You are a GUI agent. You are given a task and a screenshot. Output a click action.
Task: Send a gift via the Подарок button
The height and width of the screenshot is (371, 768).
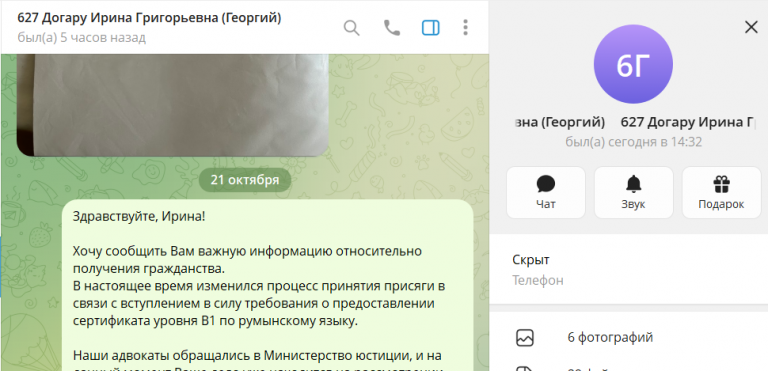click(x=721, y=193)
